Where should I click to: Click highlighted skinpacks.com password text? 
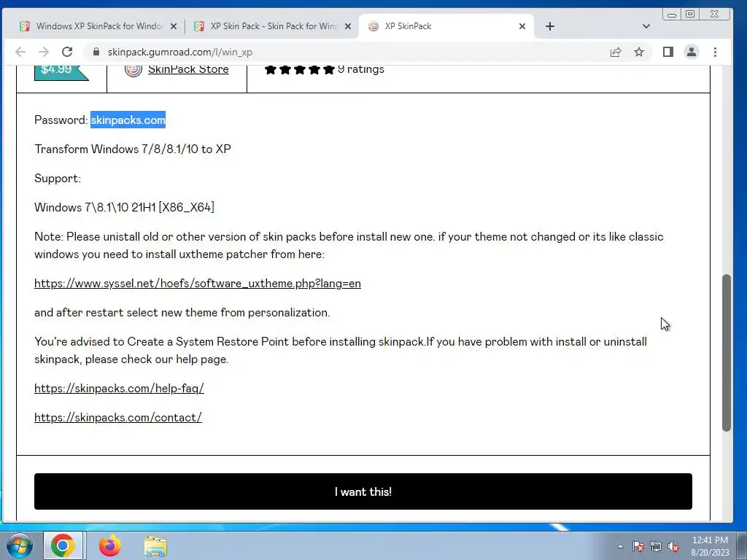click(128, 120)
